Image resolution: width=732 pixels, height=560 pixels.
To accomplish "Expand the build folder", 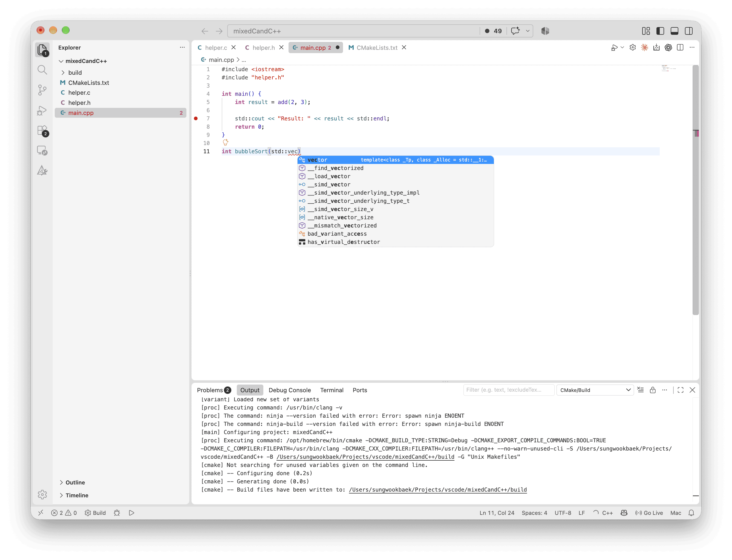I will 75,73.
